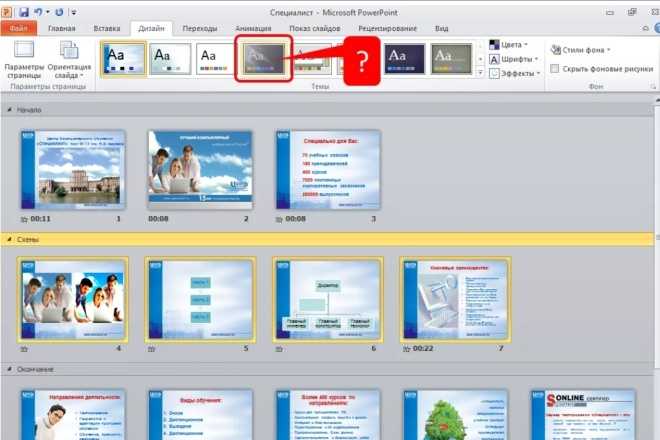Click the ribbon Help icon
The width and height of the screenshot is (660, 440).
(657, 28)
